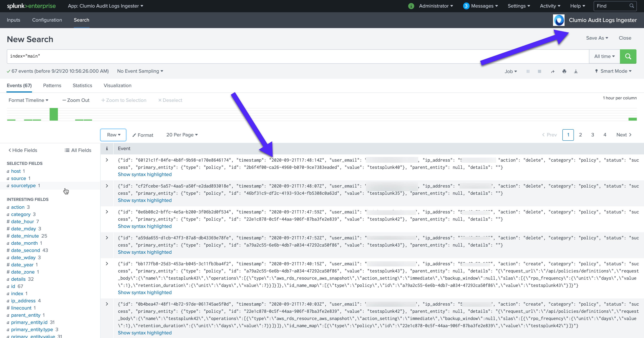Viewport: 644px width, 338px height.
Task: Switch to the Patterns tab
Action: [52, 85]
